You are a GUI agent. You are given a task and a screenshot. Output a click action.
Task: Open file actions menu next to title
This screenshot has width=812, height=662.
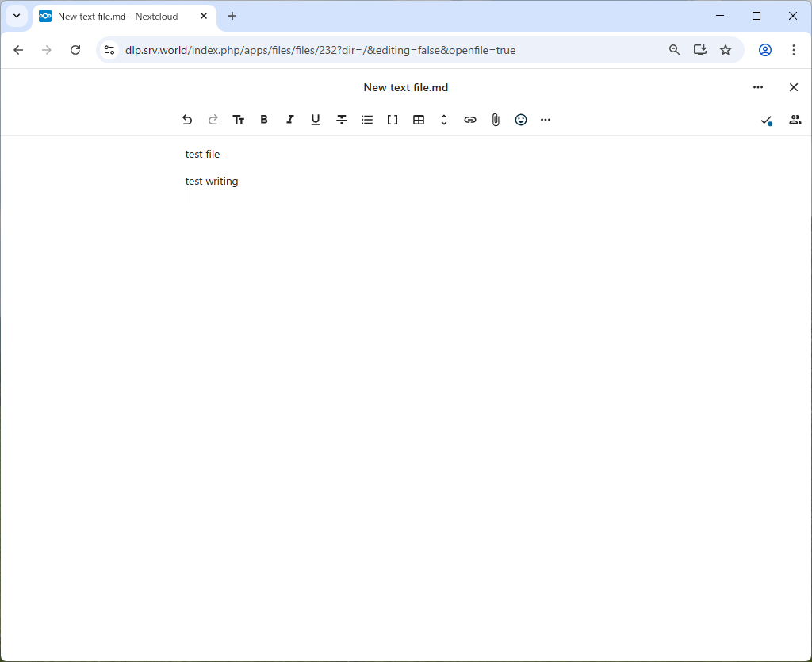point(758,87)
